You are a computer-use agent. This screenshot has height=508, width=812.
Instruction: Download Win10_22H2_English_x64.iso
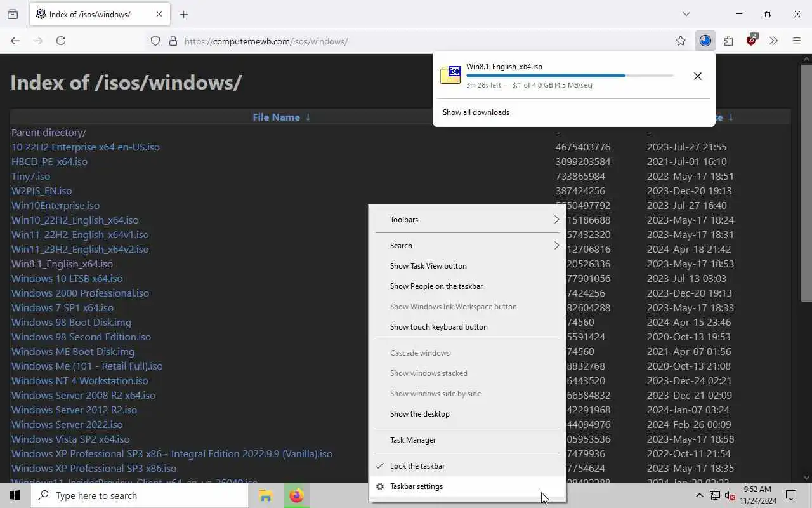click(75, 220)
